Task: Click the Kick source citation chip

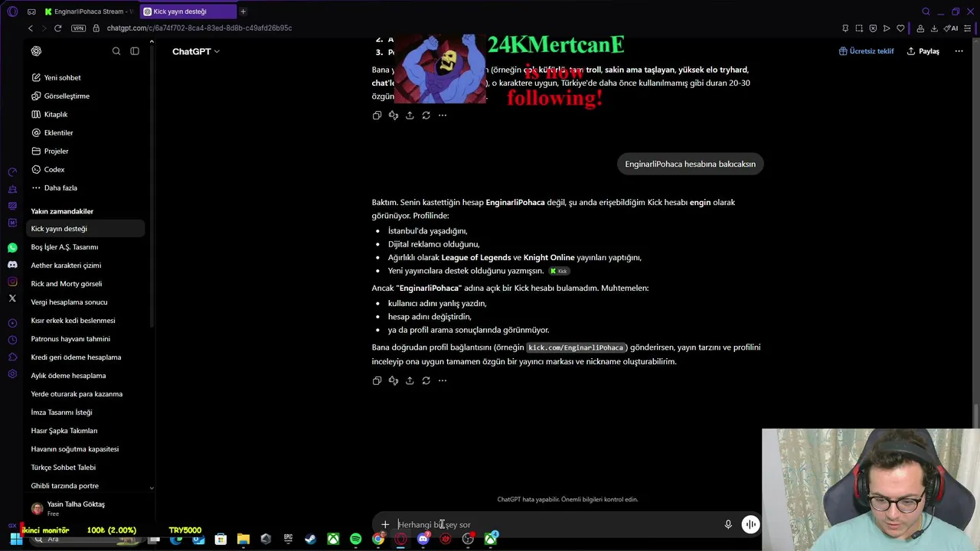Action: (558, 271)
